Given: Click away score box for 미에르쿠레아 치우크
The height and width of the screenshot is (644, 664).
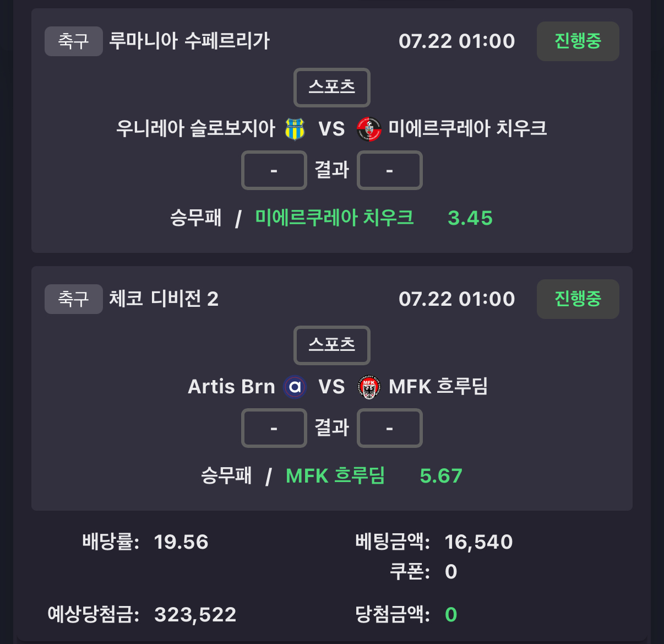Looking at the screenshot, I should 390,170.
